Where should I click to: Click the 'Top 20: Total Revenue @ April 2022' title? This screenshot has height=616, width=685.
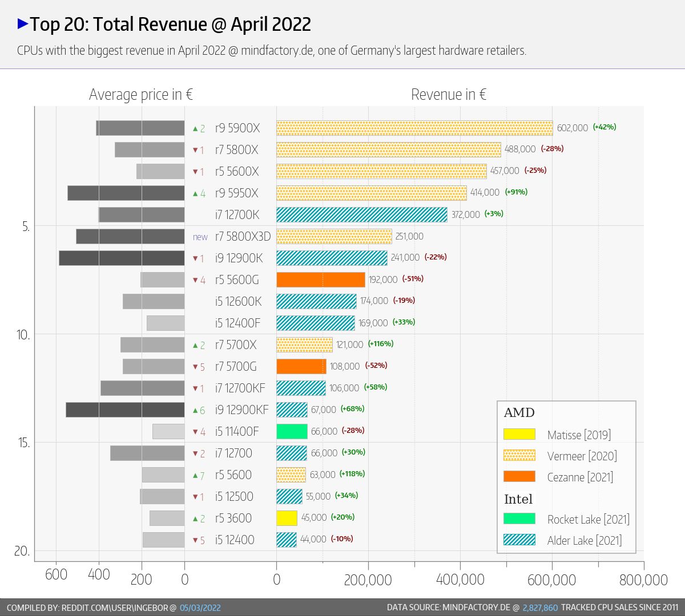170,24
